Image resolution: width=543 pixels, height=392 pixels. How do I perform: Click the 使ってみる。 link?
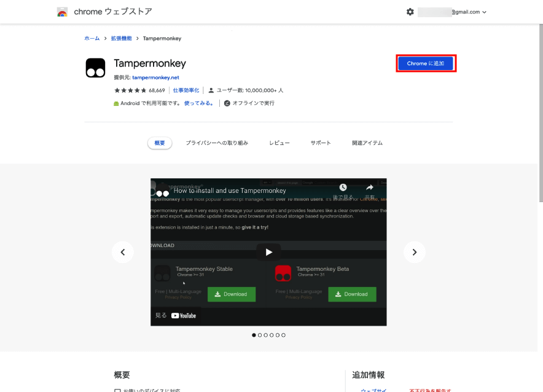(199, 103)
